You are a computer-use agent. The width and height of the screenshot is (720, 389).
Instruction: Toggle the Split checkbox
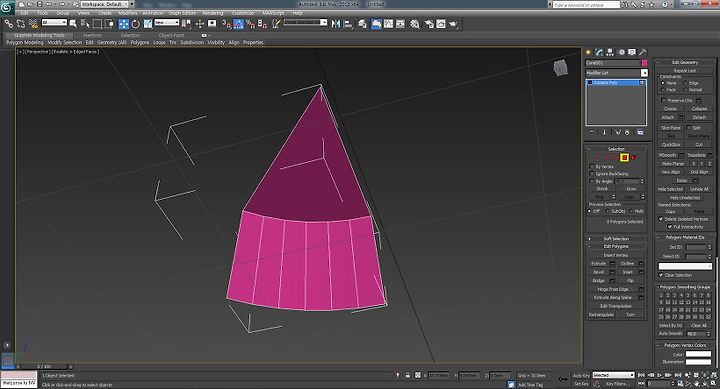(688, 128)
